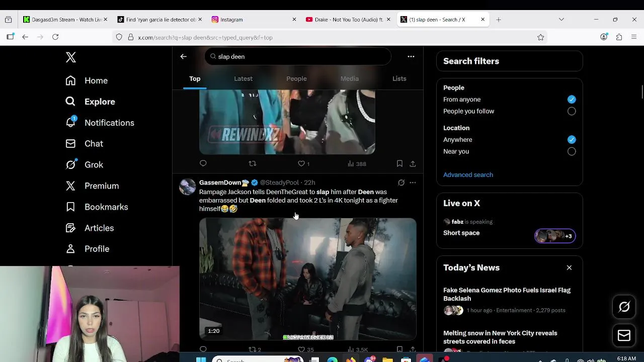Open the tracking protection shield icon

point(119,37)
